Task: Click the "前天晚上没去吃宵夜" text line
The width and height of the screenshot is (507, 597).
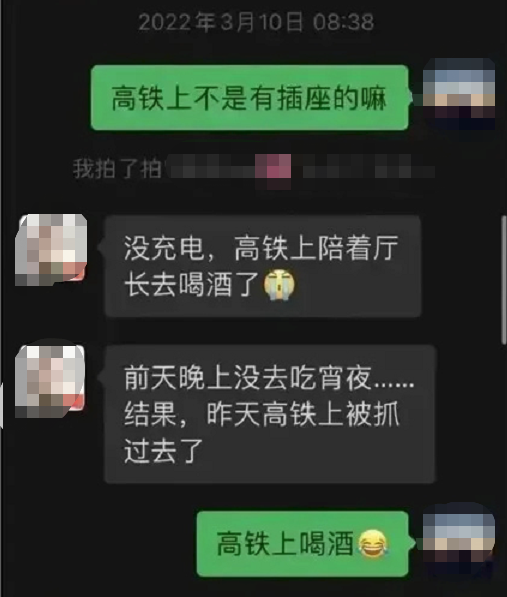Action: click(247, 378)
